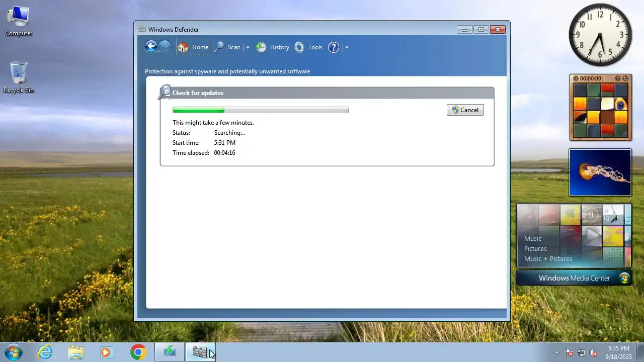Select the Recycle Bin desktop icon
This screenshot has width=644, height=362.
pyautogui.click(x=19, y=78)
